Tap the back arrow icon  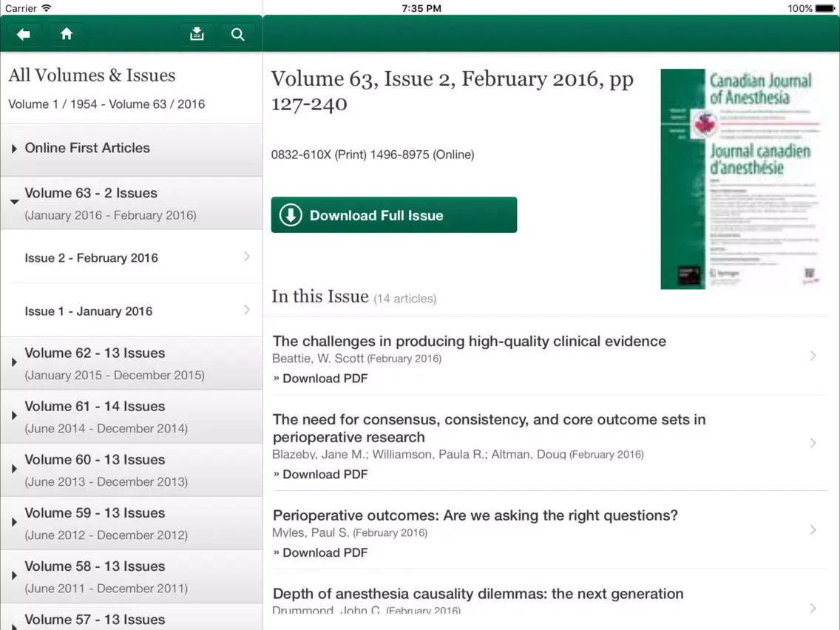[23, 34]
